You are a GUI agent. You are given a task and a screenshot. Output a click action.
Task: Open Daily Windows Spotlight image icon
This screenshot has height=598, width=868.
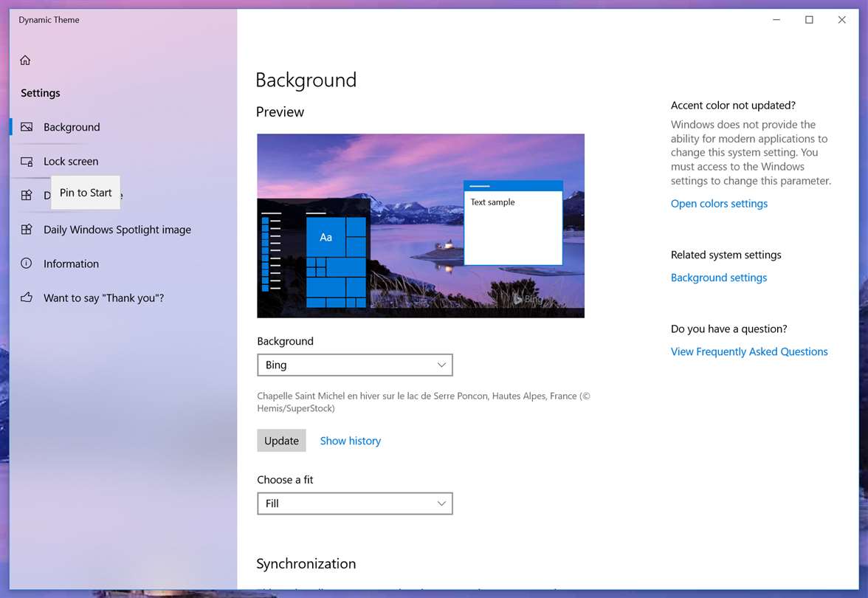point(27,229)
